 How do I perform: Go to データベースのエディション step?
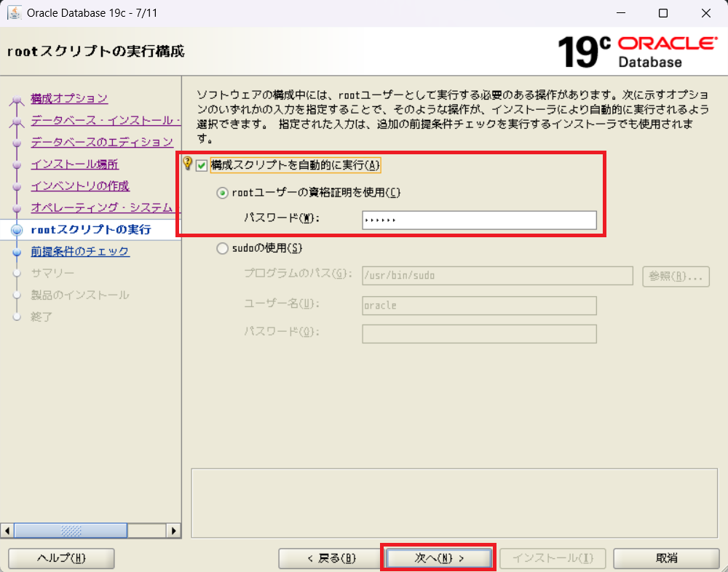tap(101, 142)
